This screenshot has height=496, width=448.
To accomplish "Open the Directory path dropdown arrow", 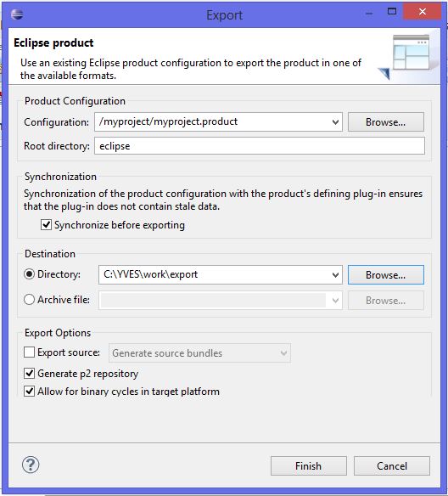I will coord(335,274).
